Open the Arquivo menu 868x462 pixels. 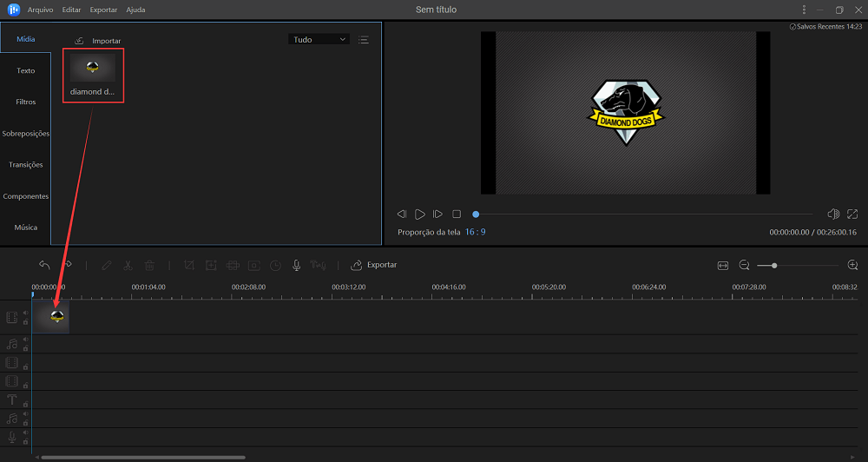pyautogui.click(x=39, y=10)
